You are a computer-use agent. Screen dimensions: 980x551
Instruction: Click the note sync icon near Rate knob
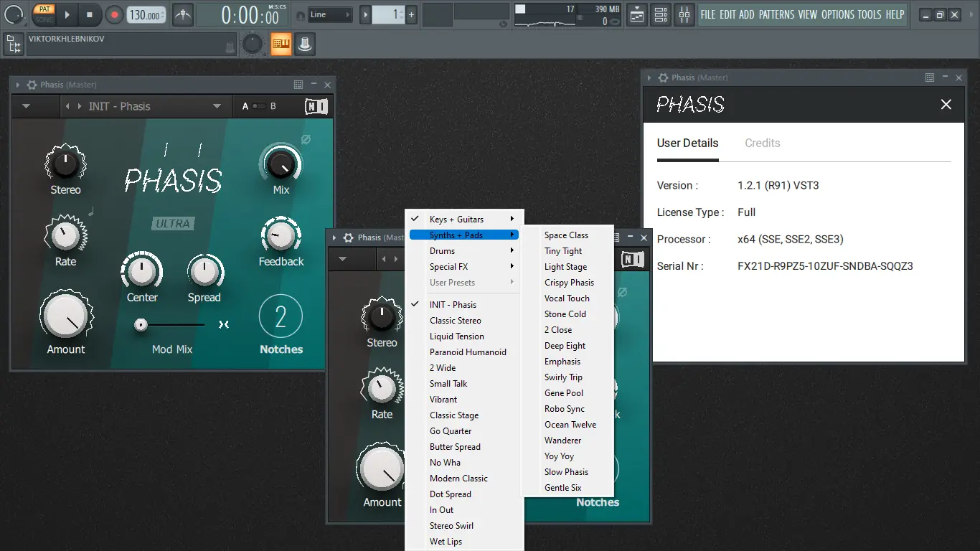click(x=91, y=212)
